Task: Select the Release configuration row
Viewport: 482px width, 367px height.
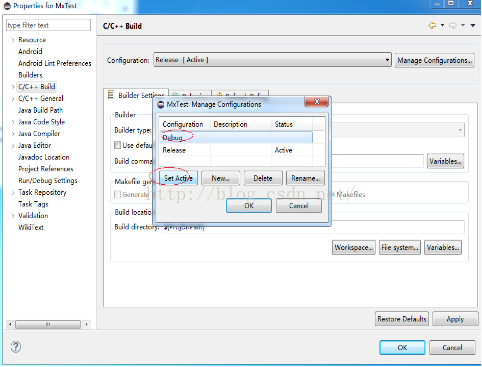Action: pos(236,150)
